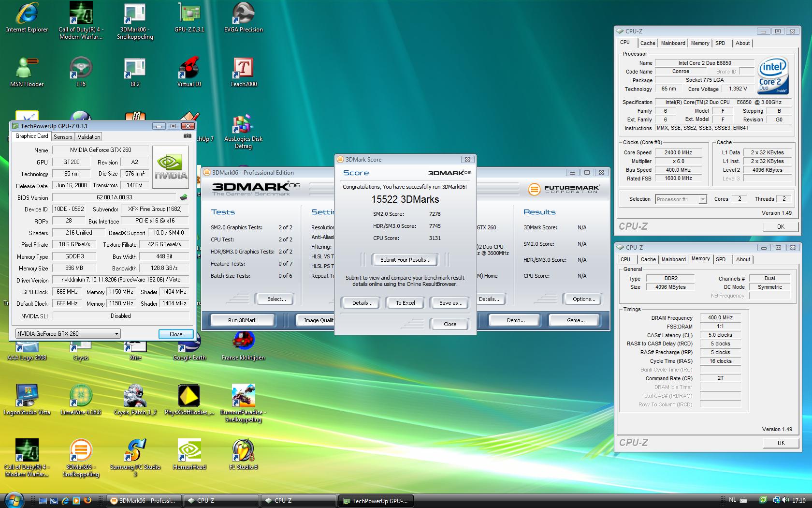Open Call of Duty 4 icon near Internet Explorer
Viewport: 812px width, 508px height.
coord(81,20)
